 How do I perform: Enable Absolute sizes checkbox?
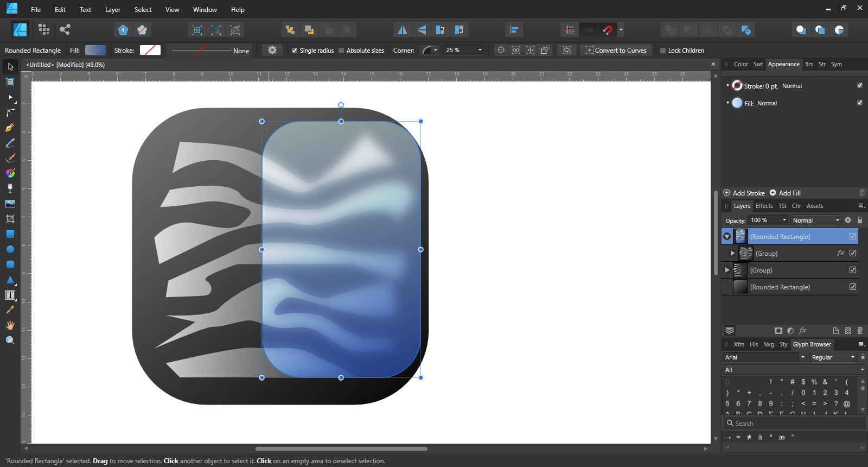(x=341, y=51)
